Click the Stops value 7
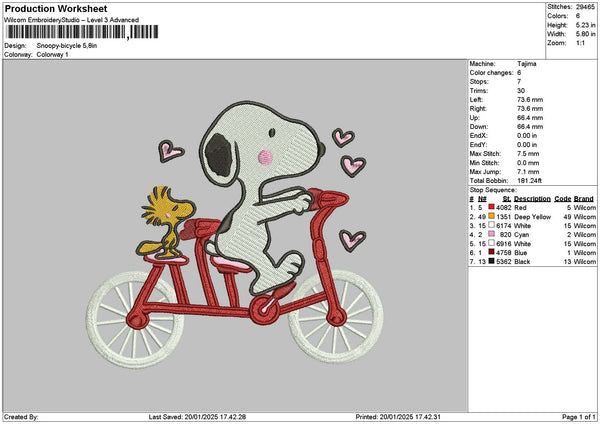 pos(519,82)
